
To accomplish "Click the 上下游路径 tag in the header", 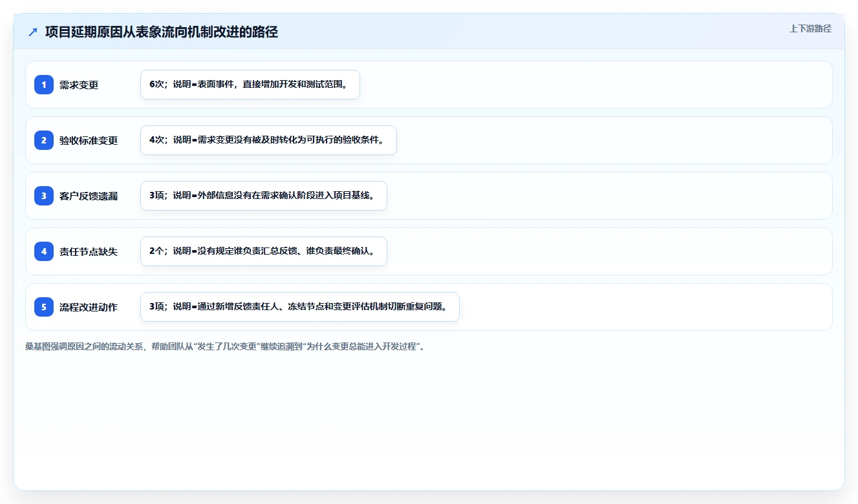I will [x=810, y=28].
